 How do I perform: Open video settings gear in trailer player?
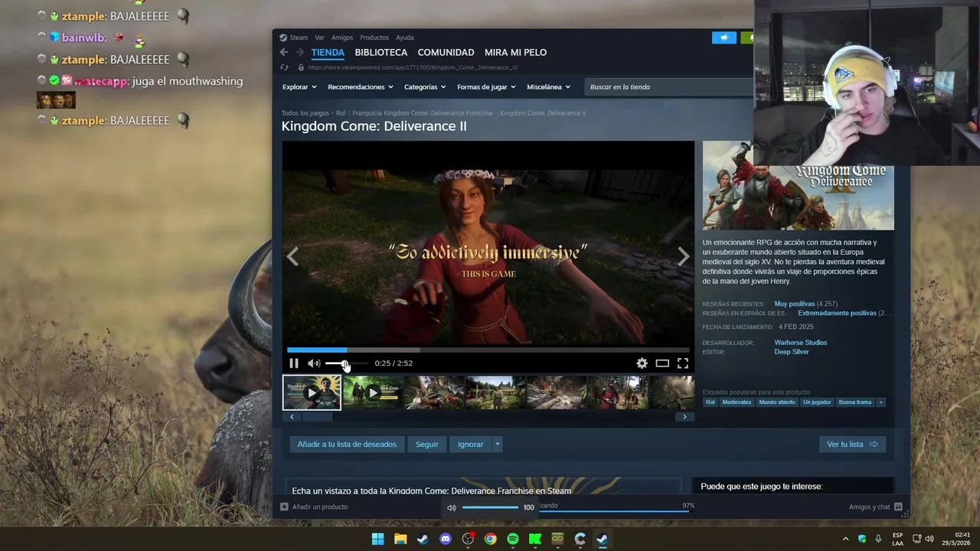[642, 364]
